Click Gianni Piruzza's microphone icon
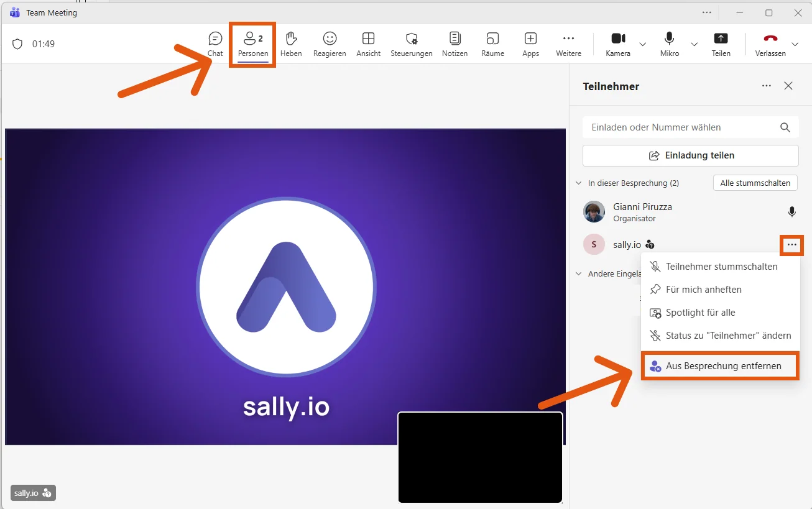The image size is (812, 509). tap(791, 212)
